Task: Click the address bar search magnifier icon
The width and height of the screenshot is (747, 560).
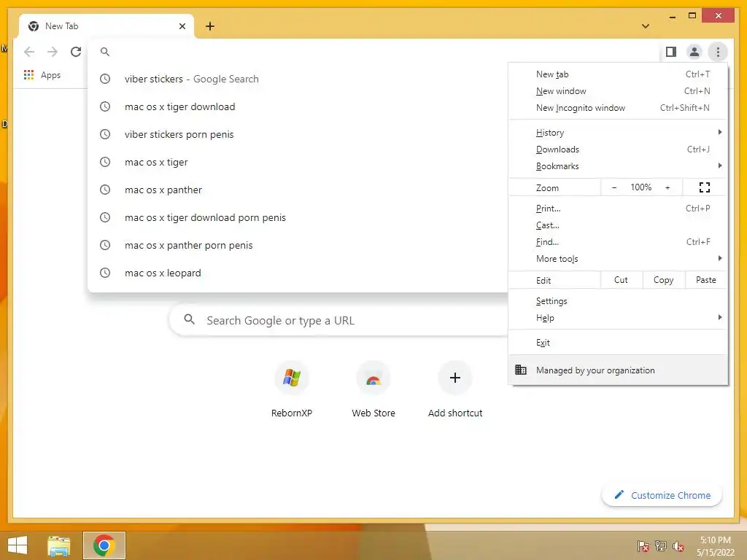Action: (x=105, y=52)
